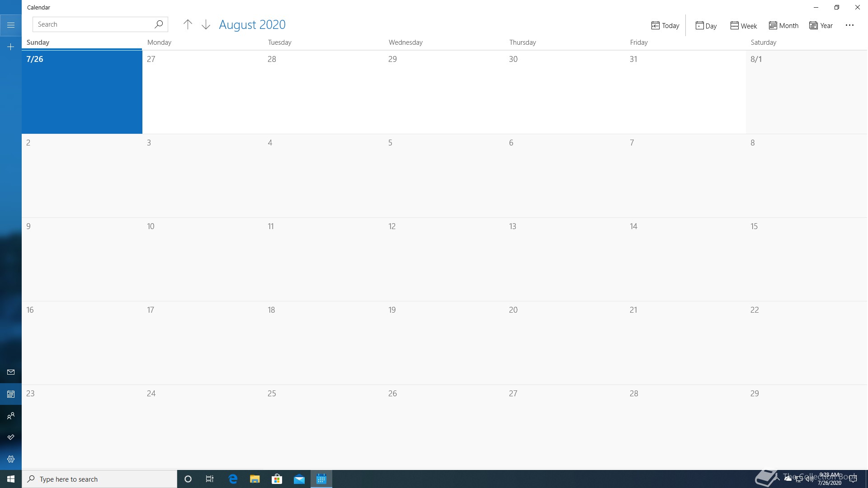Expand the hamburger navigation menu

coord(11,25)
